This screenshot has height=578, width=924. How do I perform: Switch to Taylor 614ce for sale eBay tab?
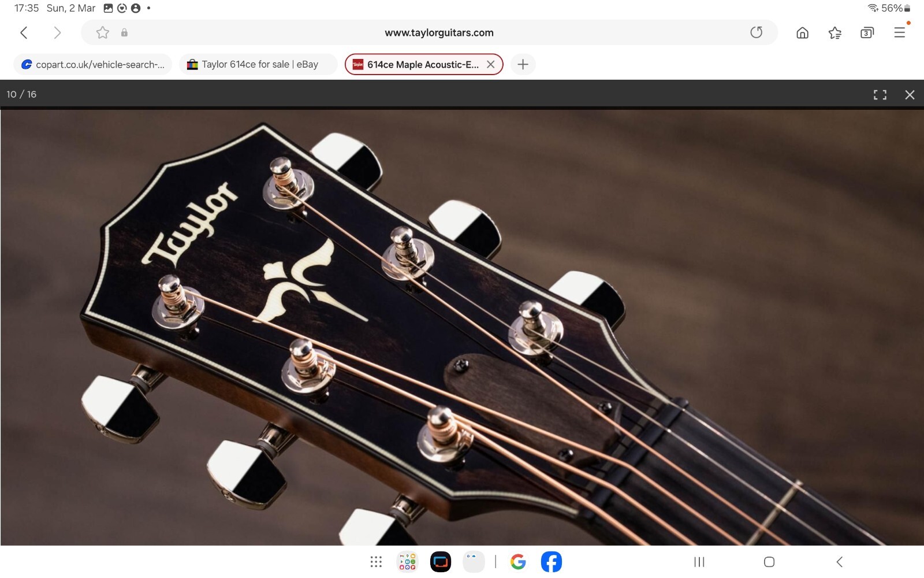(258, 64)
